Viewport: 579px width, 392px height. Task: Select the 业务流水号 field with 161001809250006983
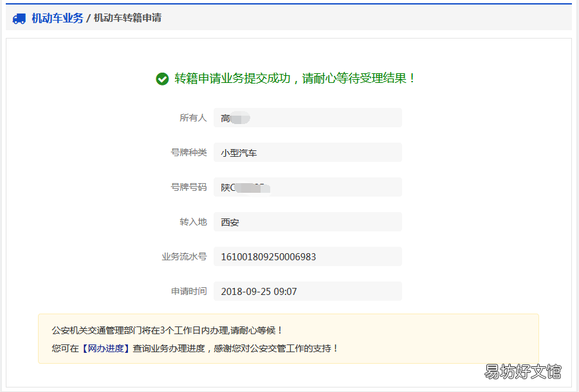(x=308, y=256)
